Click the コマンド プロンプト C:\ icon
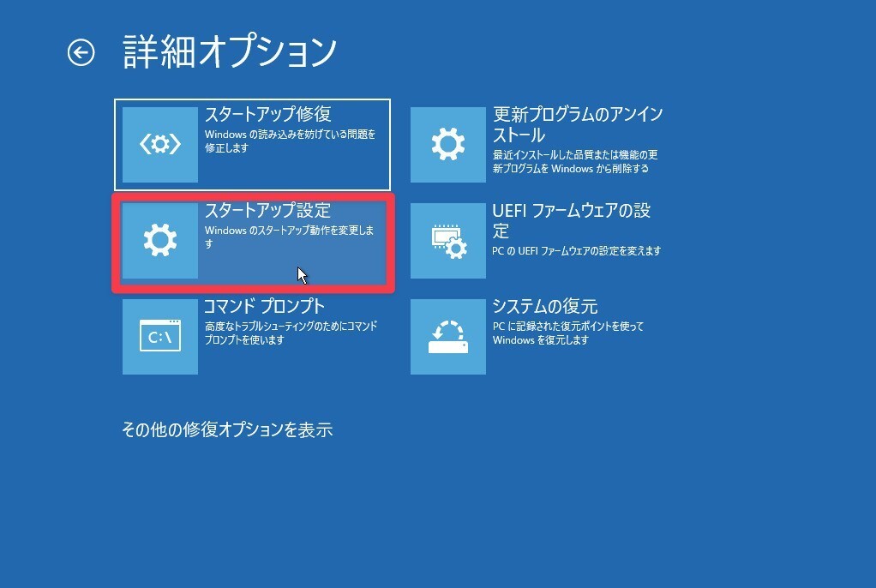The width and height of the screenshot is (876, 588). 159,337
